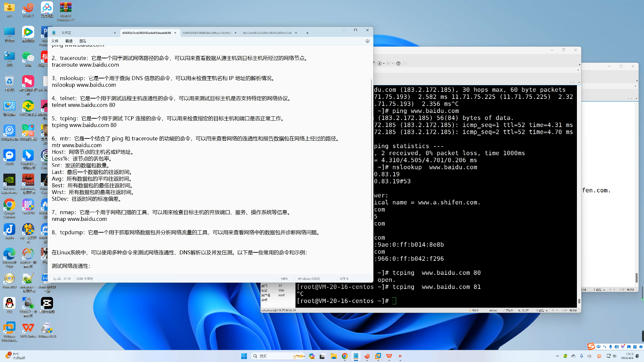644x362 pixels.
Task: Launch Google Chrome from desktop
Action: pyautogui.click(x=9, y=208)
